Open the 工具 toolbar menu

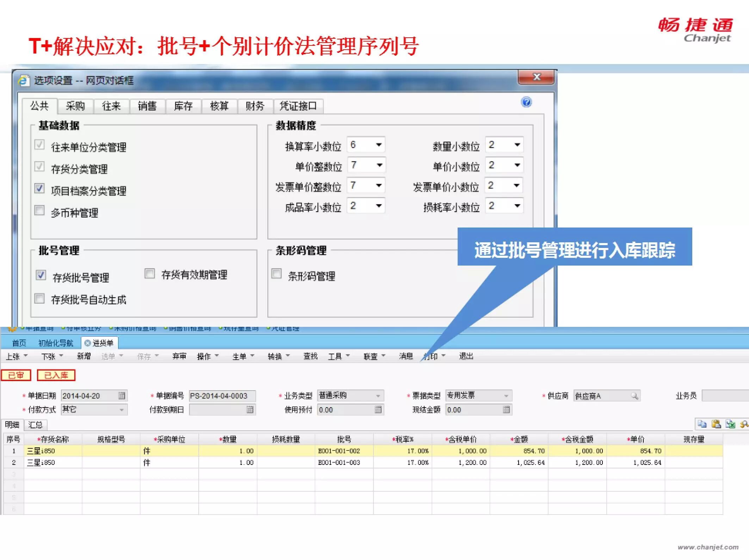pos(339,356)
